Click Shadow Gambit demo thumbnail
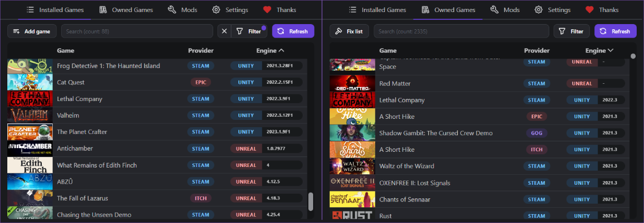The image size is (644, 223). click(x=352, y=133)
